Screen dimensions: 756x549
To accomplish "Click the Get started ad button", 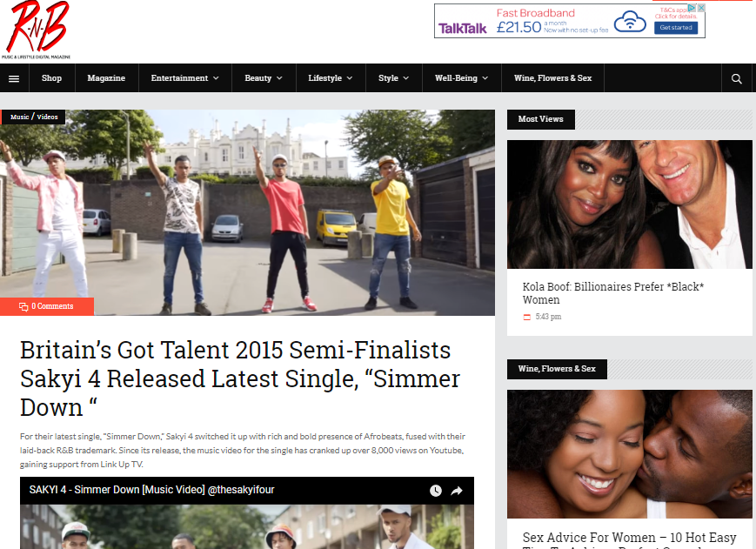I will 675,28.
